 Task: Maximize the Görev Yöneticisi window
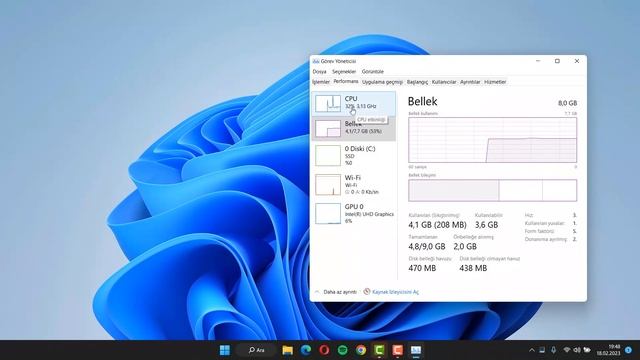(x=557, y=61)
